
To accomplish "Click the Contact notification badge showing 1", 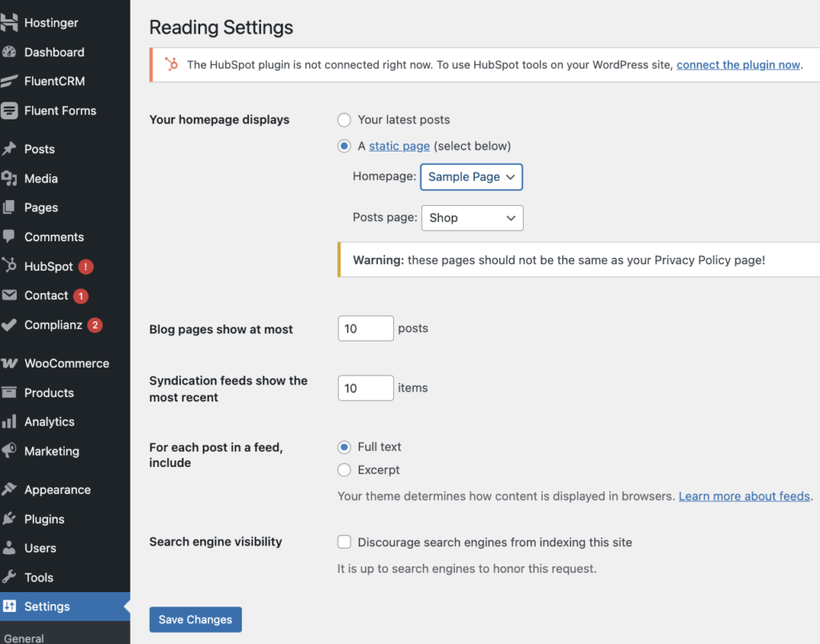I will coord(81,296).
